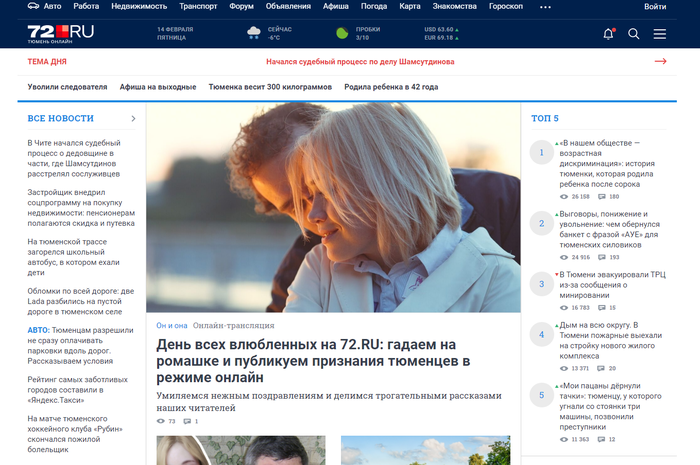Expand more sections with the three dots

click(x=545, y=6)
